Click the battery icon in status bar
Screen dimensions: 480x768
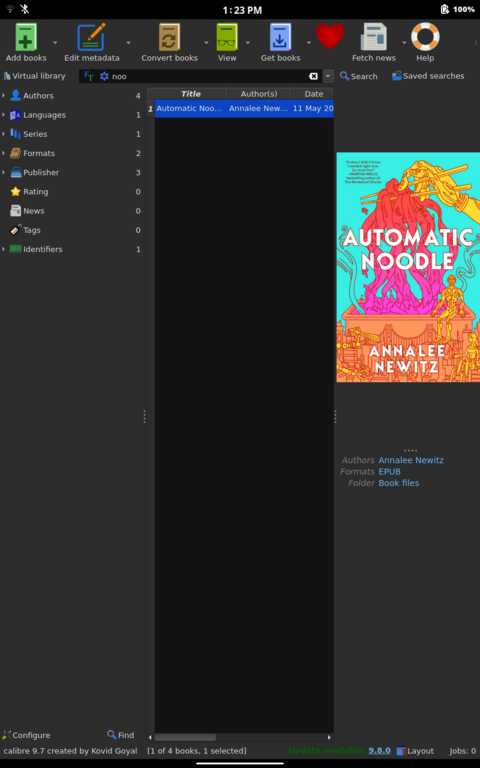[445, 9]
